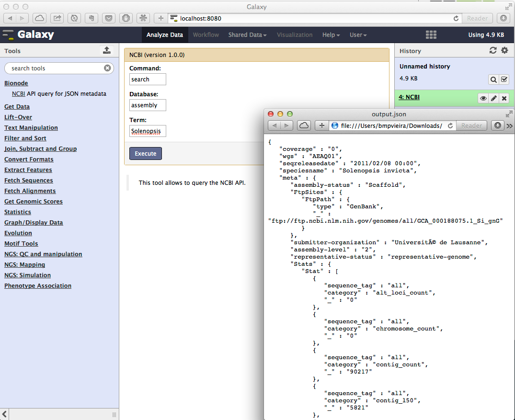
Task: Collapse the Tools panel with arrow
Action: [x=4, y=414]
